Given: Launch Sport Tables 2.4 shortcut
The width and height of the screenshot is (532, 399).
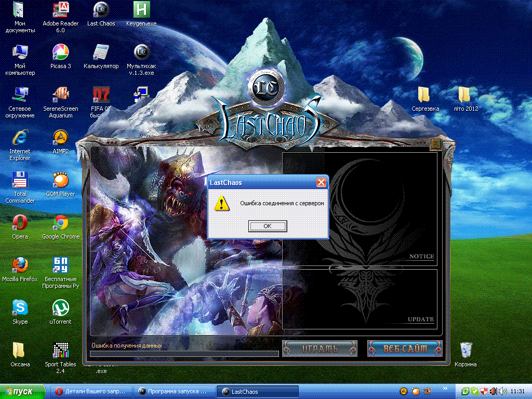Looking at the screenshot, I should pos(60,358).
